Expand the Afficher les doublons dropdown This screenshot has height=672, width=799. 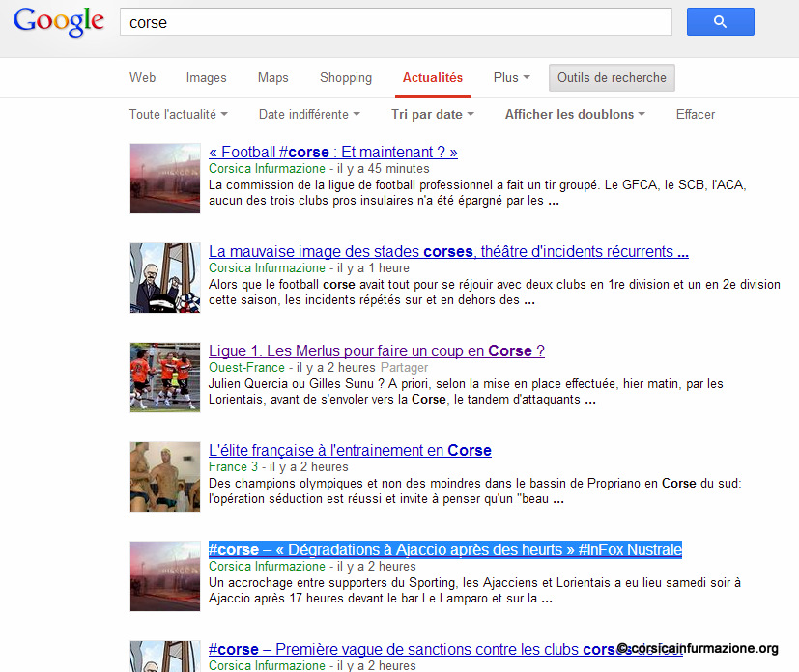575,114
